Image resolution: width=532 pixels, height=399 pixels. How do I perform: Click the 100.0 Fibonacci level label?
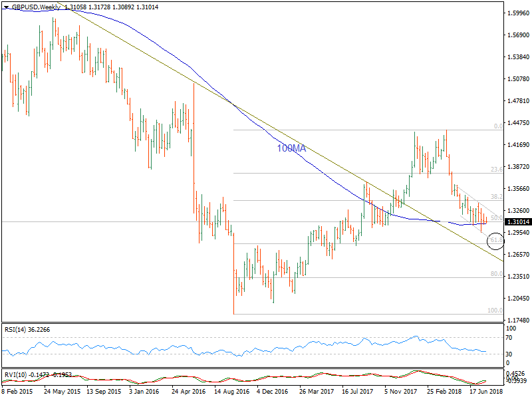[x=495, y=310]
